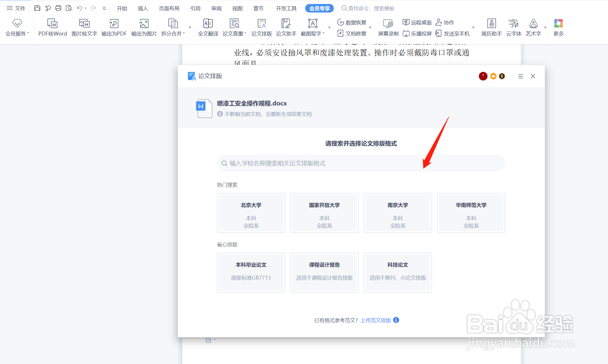Choose the 华南师范大学 format card
Image resolution: width=608 pixels, height=364 pixels.
point(471,213)
